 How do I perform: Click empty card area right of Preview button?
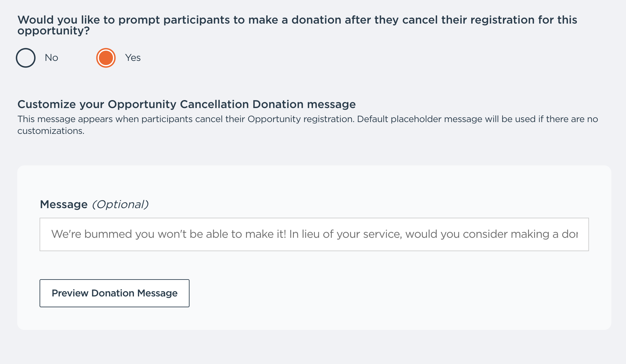click(x=383, y=293)
